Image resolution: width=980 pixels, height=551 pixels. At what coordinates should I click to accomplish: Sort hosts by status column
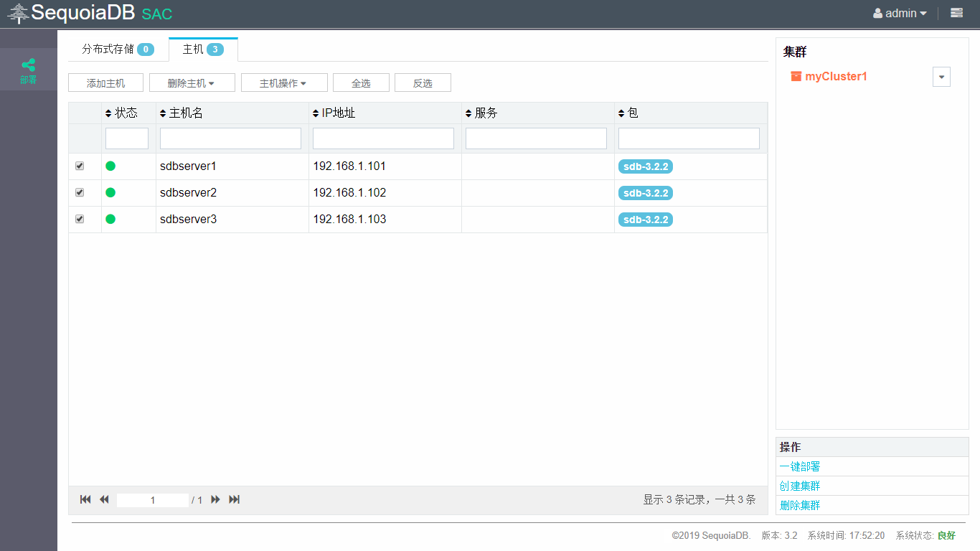click(121, 113)
